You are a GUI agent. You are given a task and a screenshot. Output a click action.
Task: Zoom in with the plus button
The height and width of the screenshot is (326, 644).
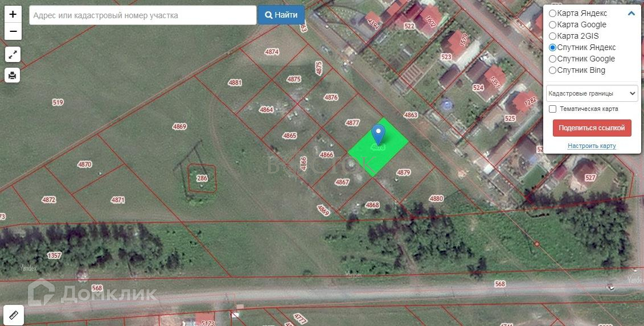13,14
